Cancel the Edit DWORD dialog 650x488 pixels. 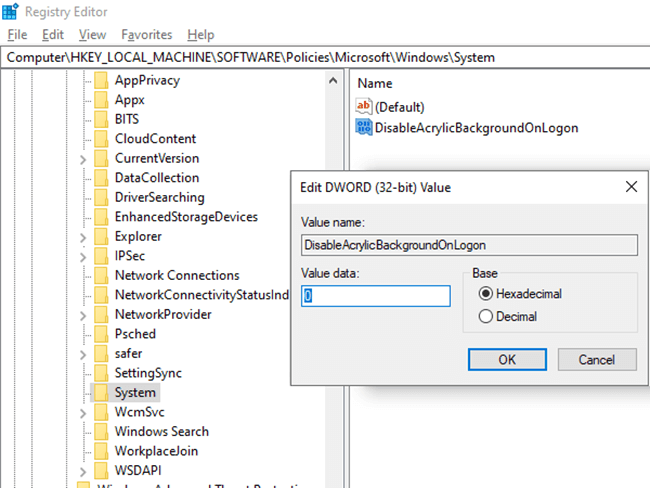pyautogui.click(x=597, y=359)
